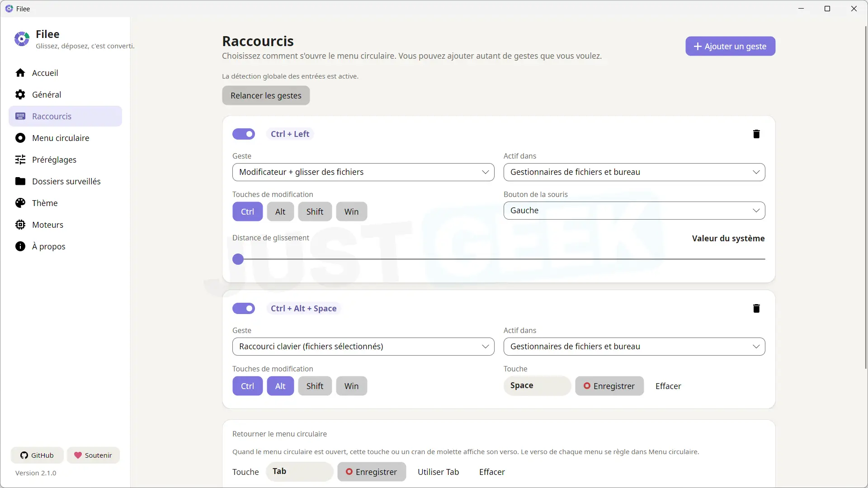Click the Moteurs chip icon
Screen dimensions: 868x488
click(20, 225)
